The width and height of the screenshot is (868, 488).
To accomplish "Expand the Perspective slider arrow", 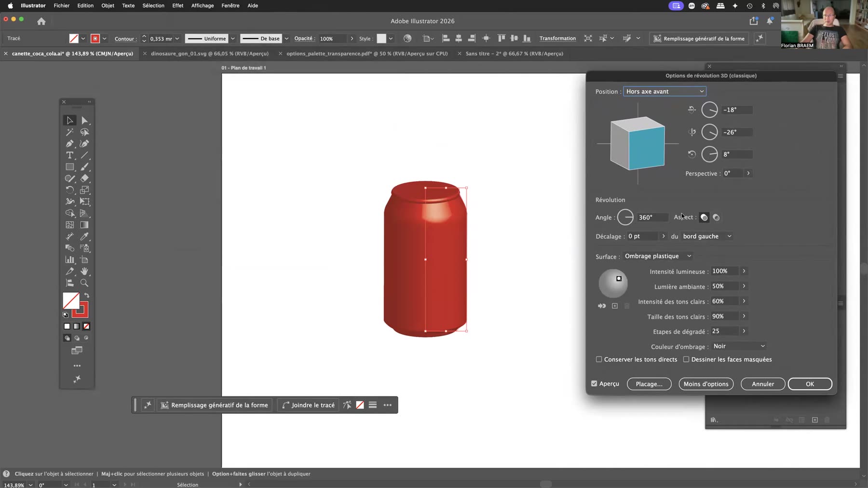I will pos(748,173).
